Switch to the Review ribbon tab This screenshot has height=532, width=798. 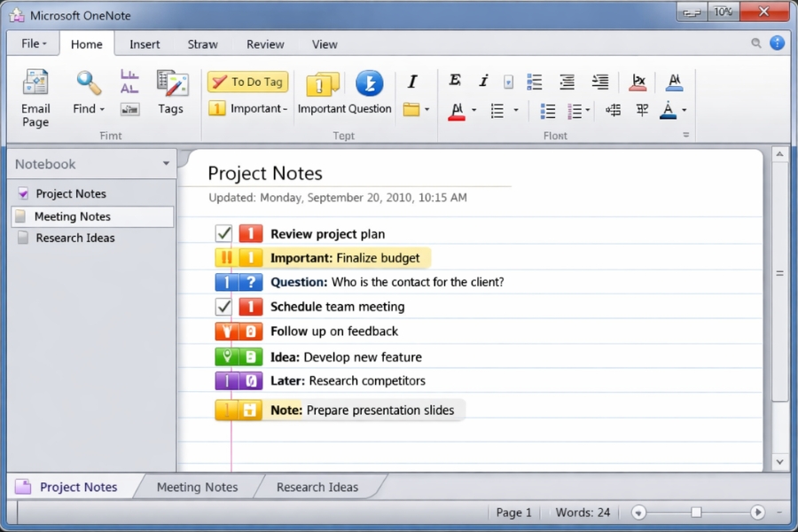264,43
